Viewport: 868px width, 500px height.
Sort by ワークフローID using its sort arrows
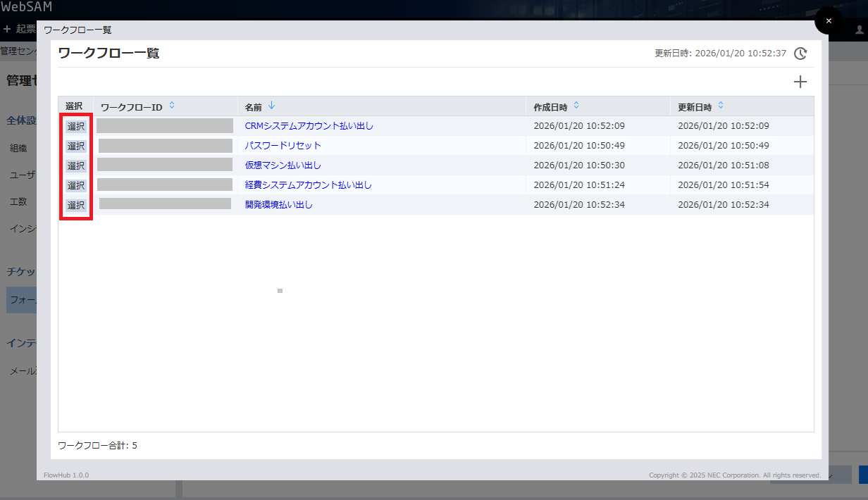[172, 106]
